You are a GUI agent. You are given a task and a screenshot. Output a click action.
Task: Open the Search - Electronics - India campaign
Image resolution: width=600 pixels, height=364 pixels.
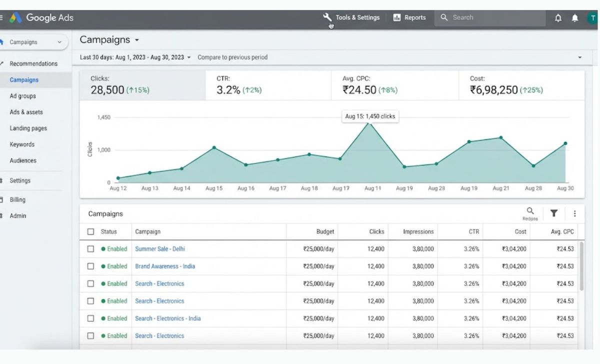tap(168, 318)
